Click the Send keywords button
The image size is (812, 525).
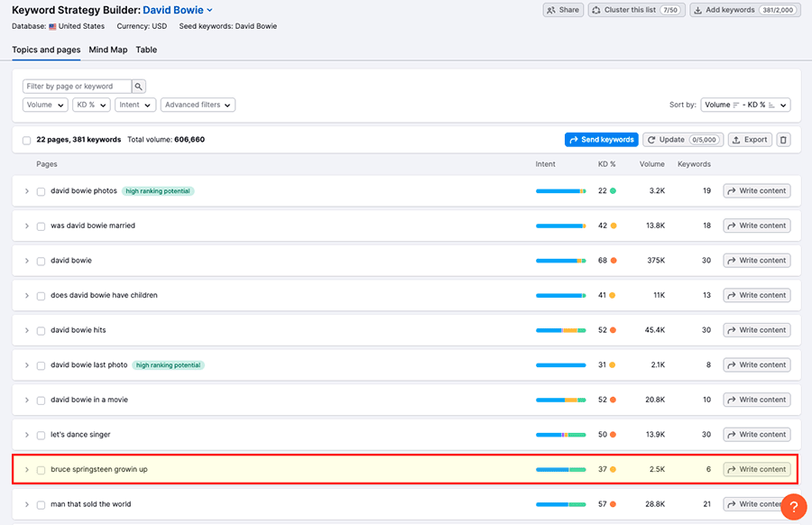(x=601, y=140)
